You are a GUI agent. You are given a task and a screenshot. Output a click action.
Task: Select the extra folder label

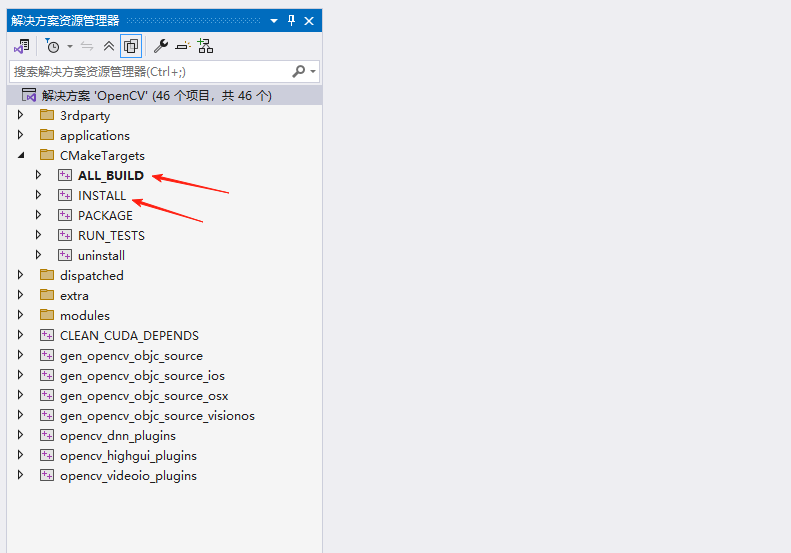pyautogui.click(x=74, y=296)
